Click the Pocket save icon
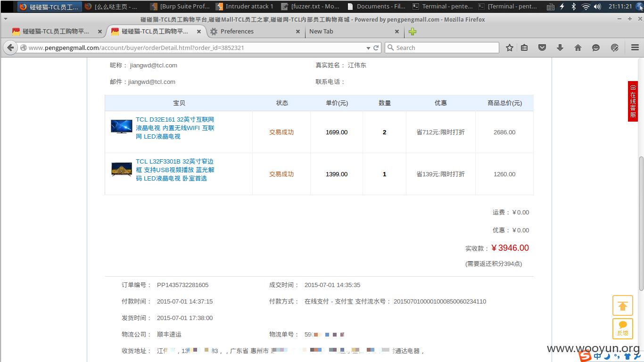This screenshot has height=362, width=644. (542, 48)
